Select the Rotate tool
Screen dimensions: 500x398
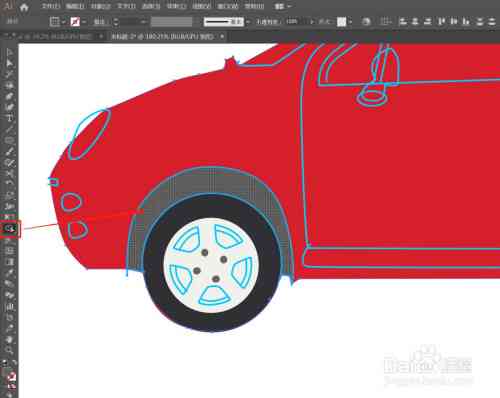[9, 184]
